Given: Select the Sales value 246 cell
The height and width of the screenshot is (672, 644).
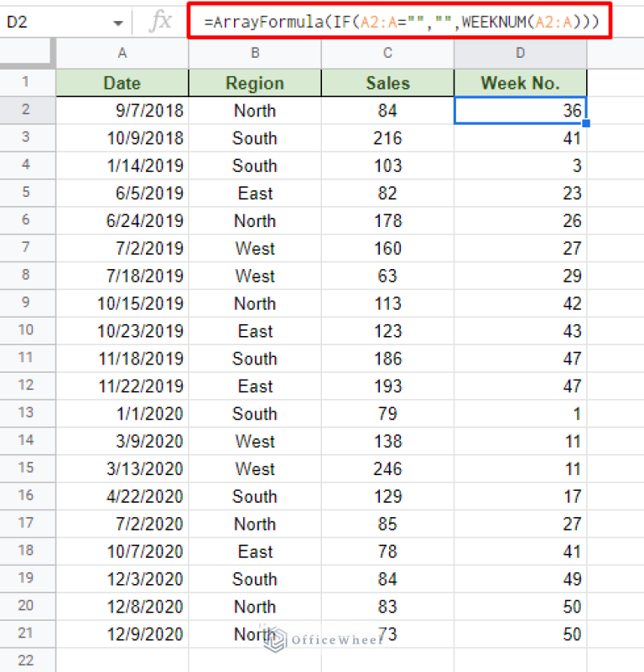Looking at the screenshot, I should pos(387,469).
